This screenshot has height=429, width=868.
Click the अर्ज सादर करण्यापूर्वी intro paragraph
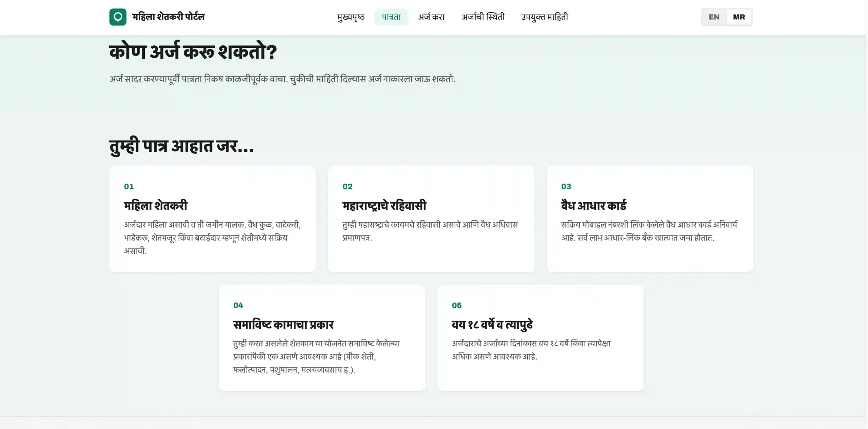coord(282,79)
